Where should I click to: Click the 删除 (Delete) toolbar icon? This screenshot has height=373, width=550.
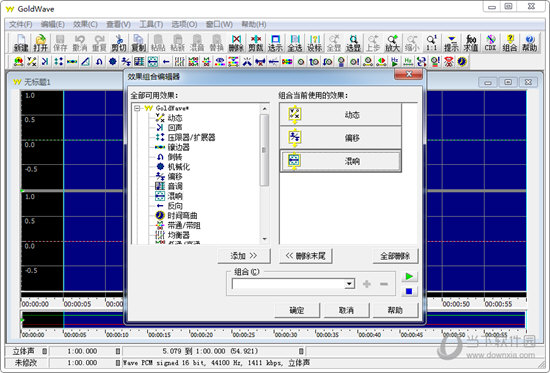pos(236,43)
